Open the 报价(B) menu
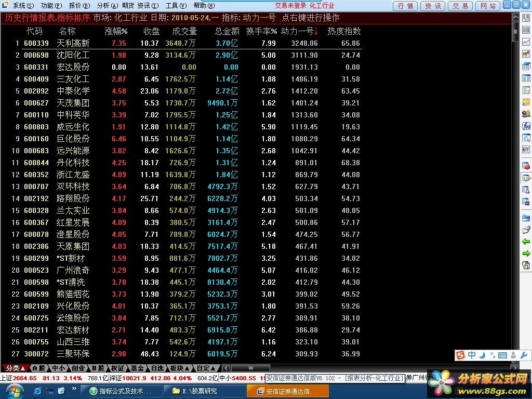The image size is (532, 399). point(79,5)
